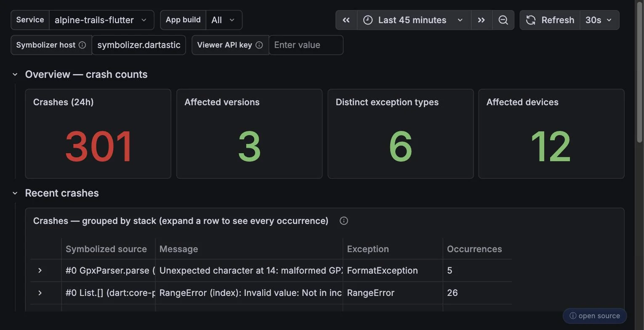The width and height of the screenshot is (644, 330).
Task: Focus the Symbolizer host text field
Action: point(138,45)
